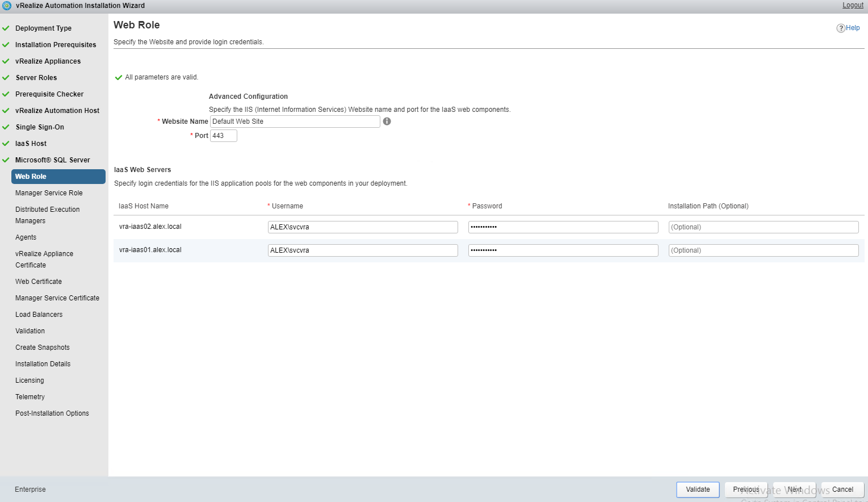Navigate to Single Sign-On step

(x=40, y=127)
